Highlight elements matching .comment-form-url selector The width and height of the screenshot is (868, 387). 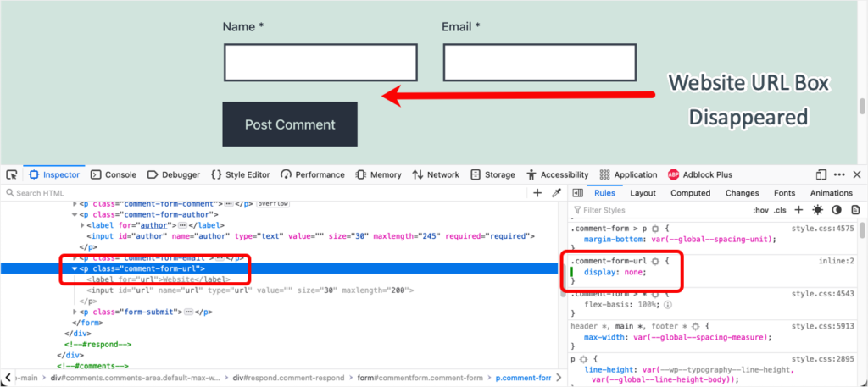(x=655, y=260)
